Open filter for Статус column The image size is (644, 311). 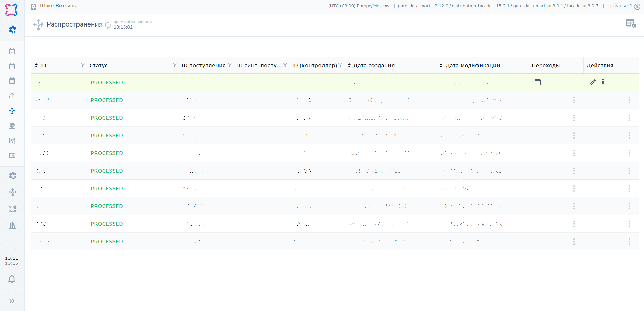click(x=175, y=65)
